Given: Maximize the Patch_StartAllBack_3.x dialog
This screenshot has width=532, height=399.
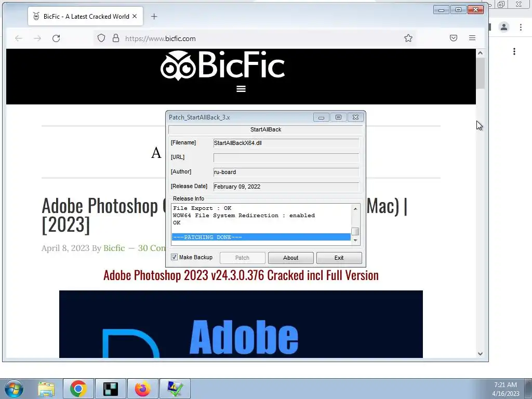Looking at the screenshot, I should 338,117.
